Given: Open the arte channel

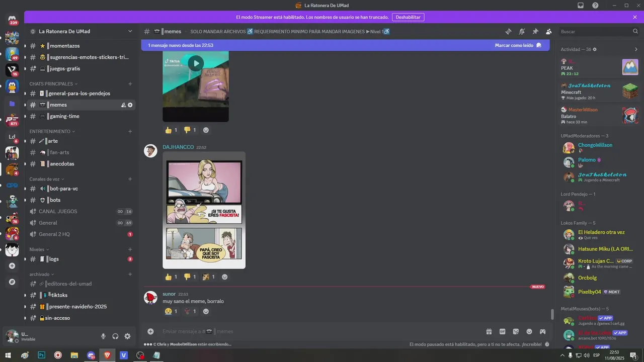Looking at the screenshot, I should (81, 141).
